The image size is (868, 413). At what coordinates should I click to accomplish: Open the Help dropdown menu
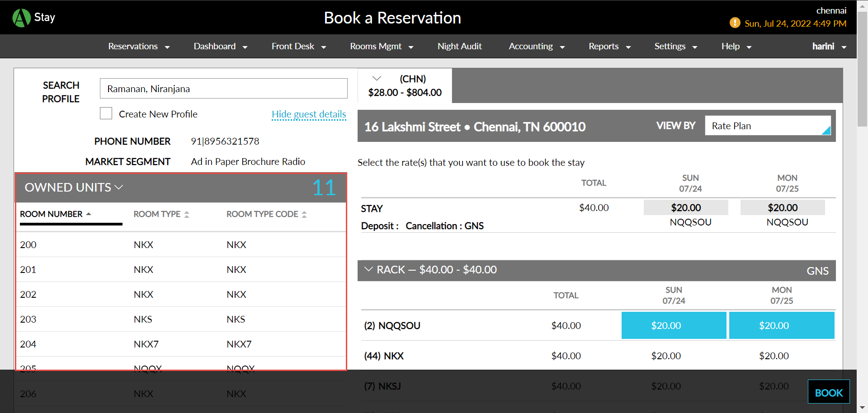pyautogui.click(x=736, y=46)
